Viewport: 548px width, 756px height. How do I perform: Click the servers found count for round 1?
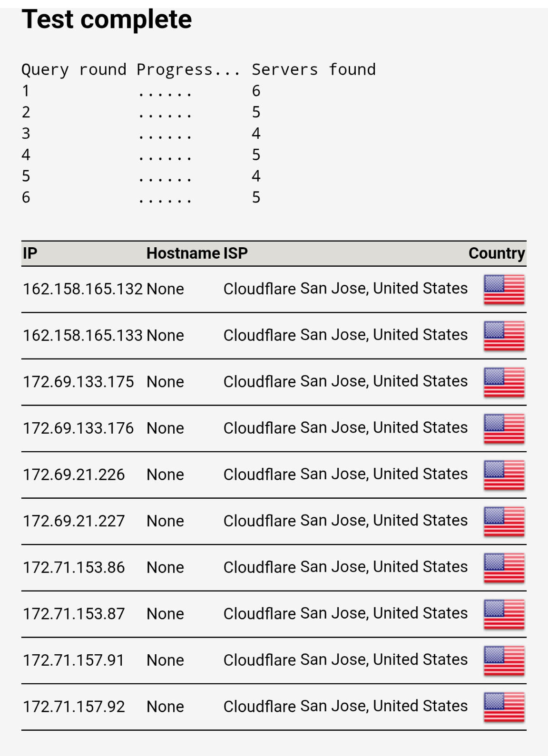point(256,91)
